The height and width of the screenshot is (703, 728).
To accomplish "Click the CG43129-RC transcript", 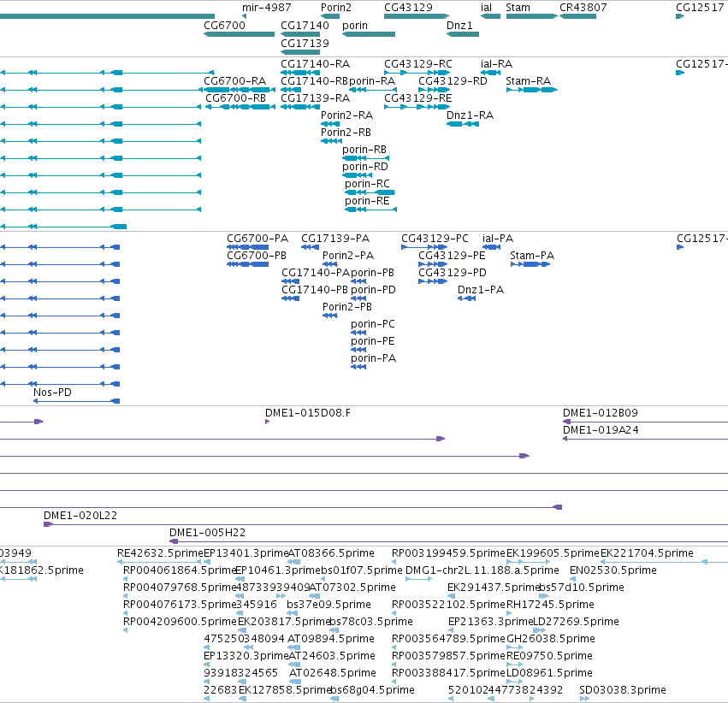I will pyautogui.click(x=417, y=73).
